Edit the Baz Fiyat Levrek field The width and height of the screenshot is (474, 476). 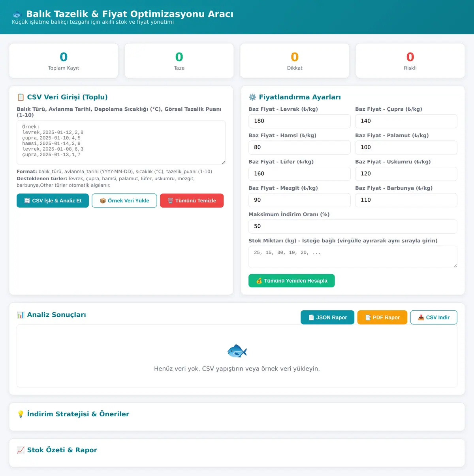point(299,121)
